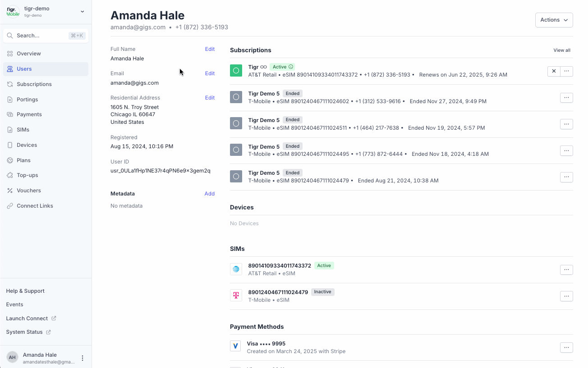
Task: Open Subscriptions from the sidebar icon
Action: tap(10, 84)
